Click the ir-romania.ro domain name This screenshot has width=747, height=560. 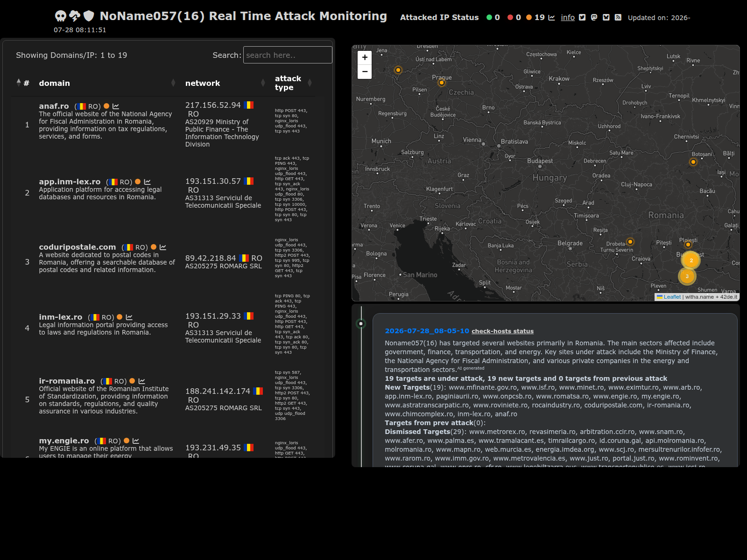(x=67, y=381)
